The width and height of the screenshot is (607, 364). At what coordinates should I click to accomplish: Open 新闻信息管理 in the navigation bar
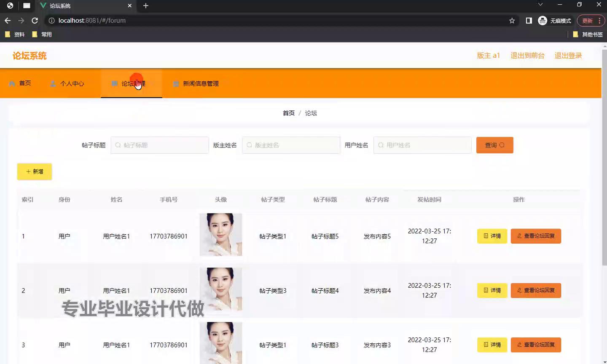(x=196, y=83)
